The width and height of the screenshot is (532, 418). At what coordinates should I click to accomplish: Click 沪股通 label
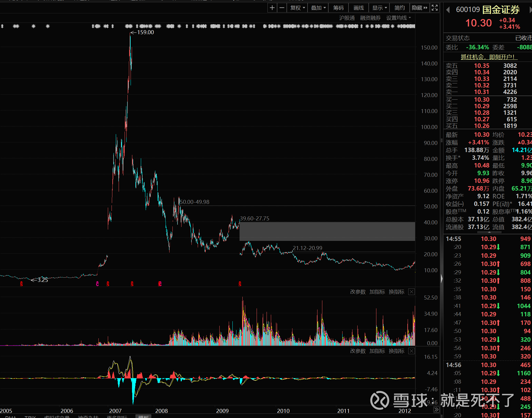347,18
